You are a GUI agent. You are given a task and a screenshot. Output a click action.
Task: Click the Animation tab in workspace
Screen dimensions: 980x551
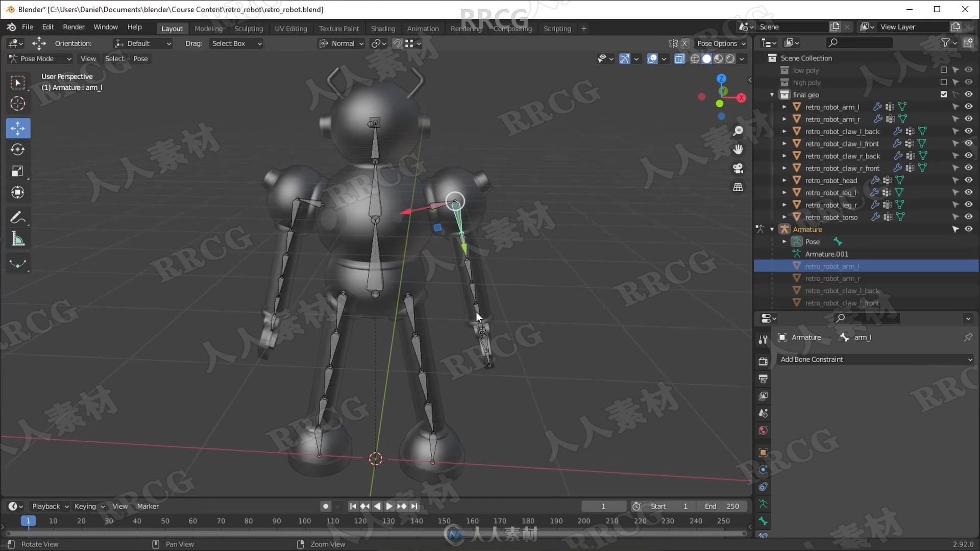(x=422, y=28)
